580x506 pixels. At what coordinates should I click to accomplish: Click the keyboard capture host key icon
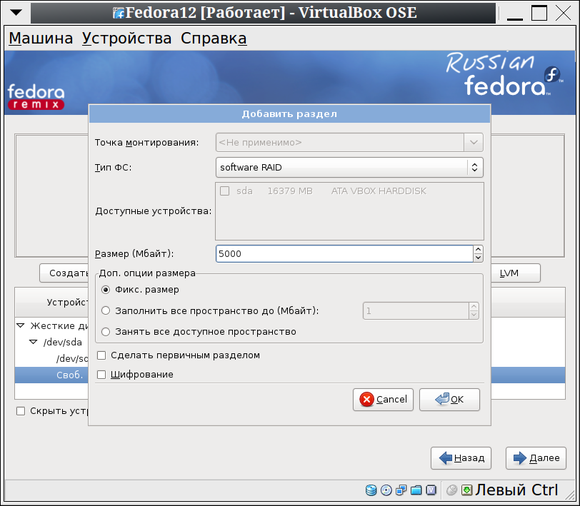click(467, 490)
